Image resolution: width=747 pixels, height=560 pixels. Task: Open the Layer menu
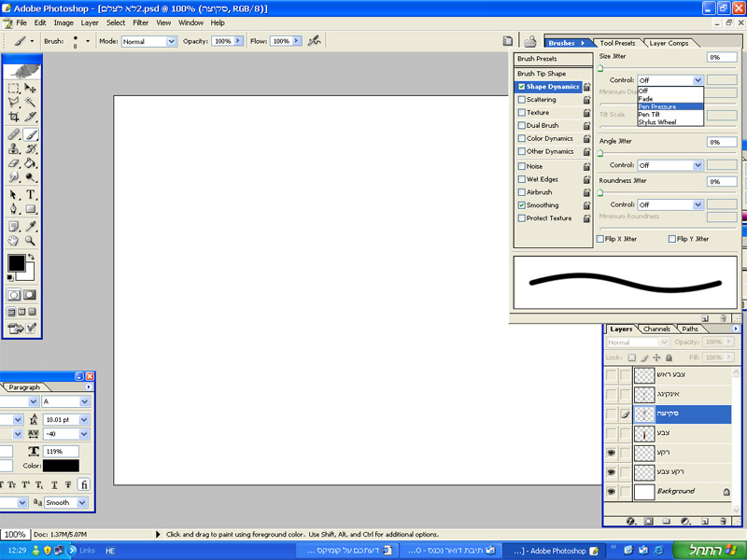coord(90,22)
